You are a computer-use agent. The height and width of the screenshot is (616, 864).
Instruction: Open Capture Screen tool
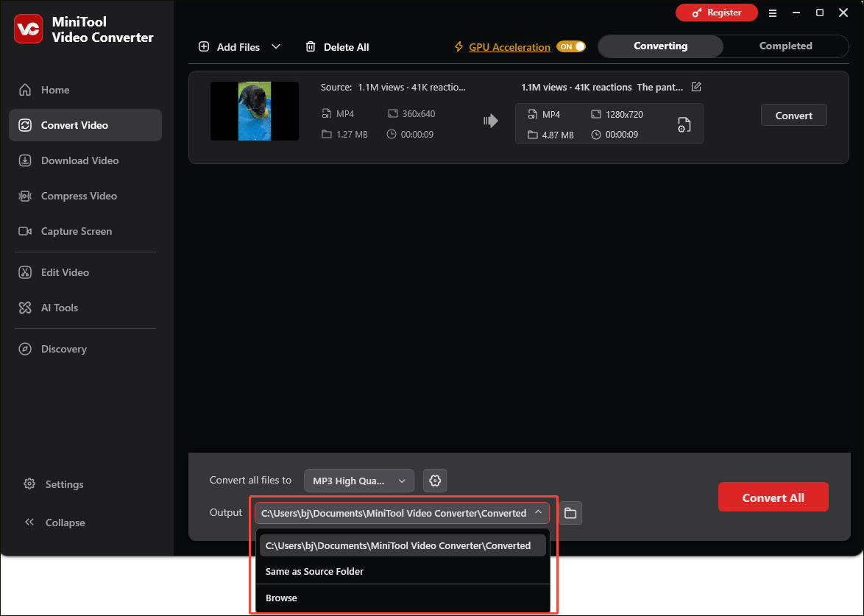tap(85, 231)
